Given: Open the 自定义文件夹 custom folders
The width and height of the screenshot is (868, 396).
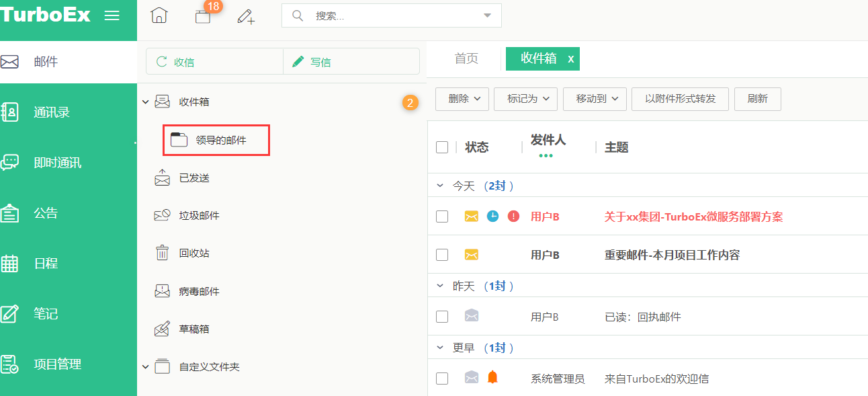Looking at the screenshot, I should pyautogui.click(x=209, y=367).
